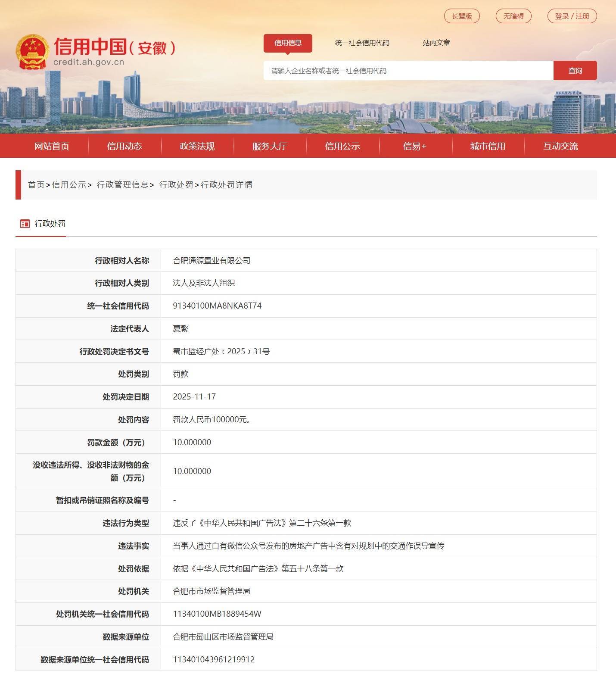Switch to the 统一社会信用代码 tab

362,43
